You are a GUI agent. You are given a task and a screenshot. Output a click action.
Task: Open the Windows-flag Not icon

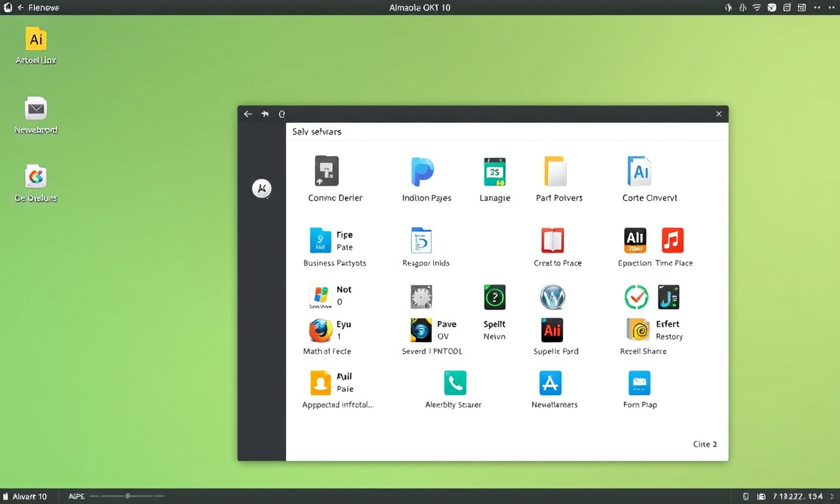320,297
